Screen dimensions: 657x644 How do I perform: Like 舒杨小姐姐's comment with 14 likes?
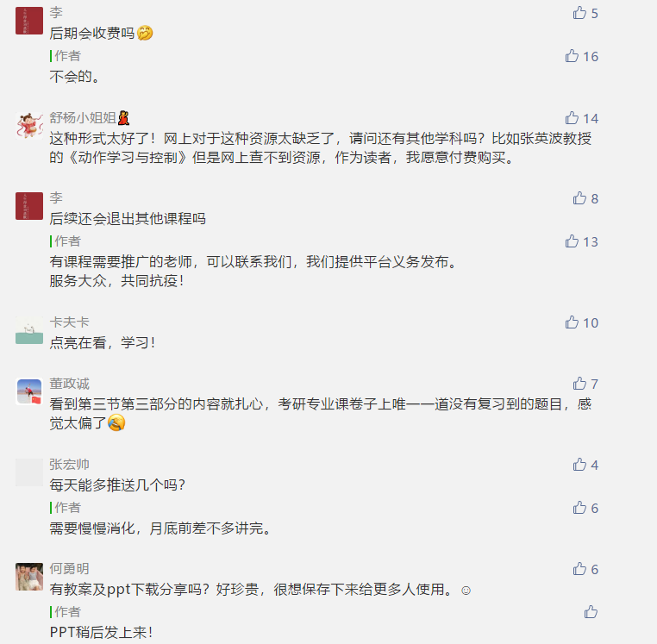(572, 118)
